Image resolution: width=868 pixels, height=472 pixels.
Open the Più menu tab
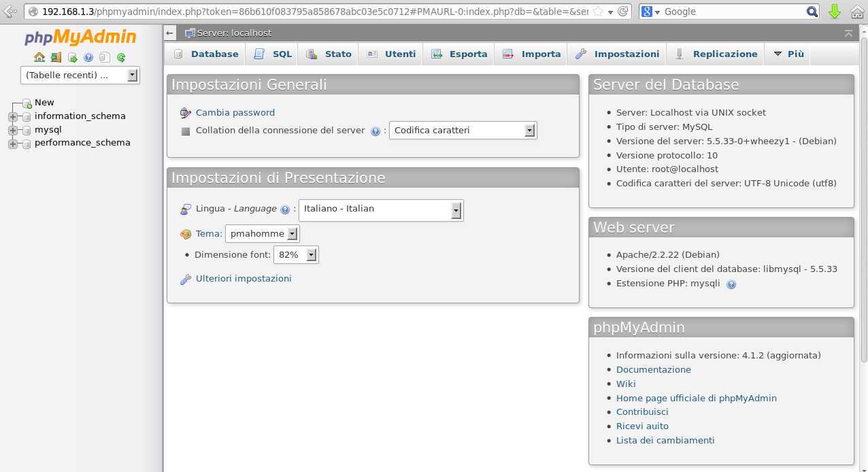tap(788, 54)
